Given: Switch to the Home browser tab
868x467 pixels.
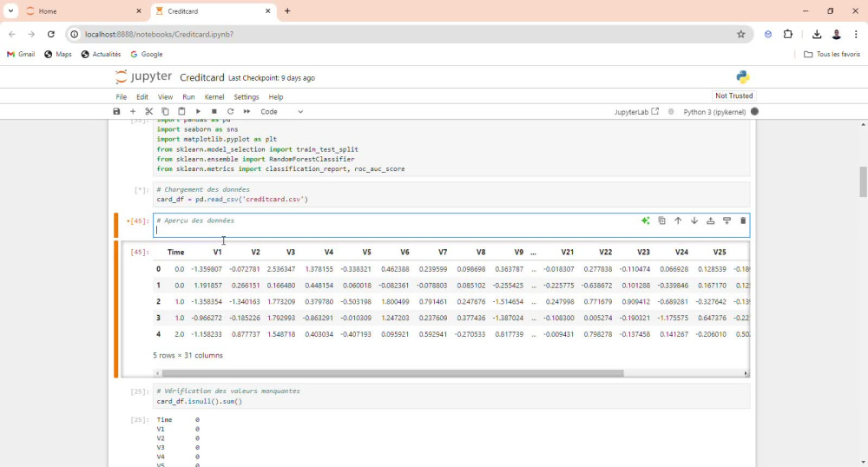Looking at the screenshot, I should 83,11.
